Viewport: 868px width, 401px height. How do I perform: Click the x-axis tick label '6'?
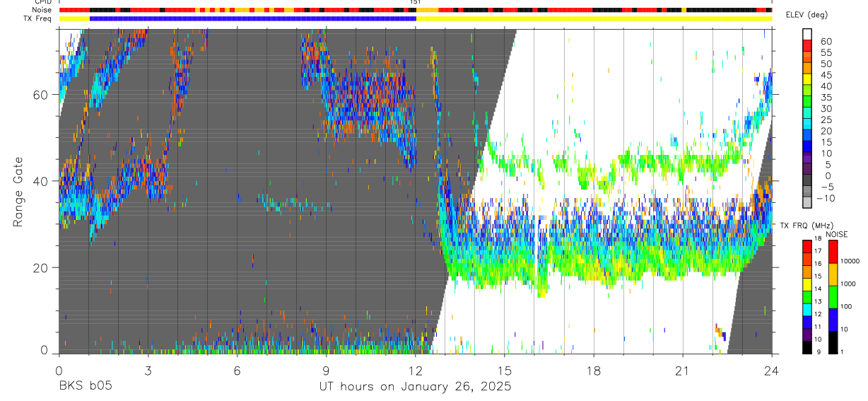(x=237, y=371)
